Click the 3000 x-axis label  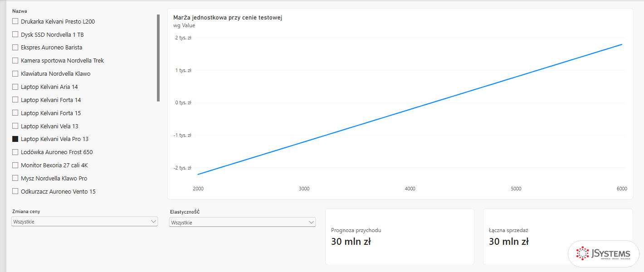(304, 189)
